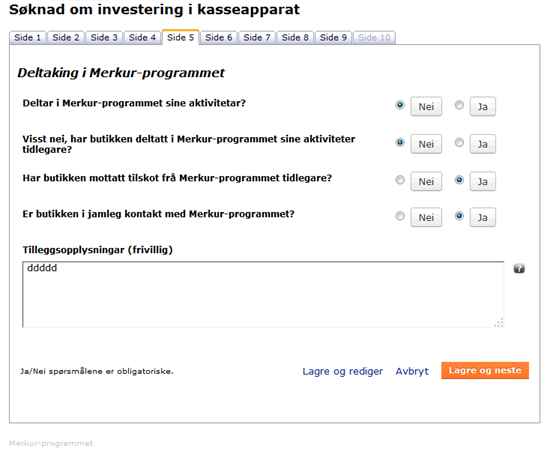Click the Avbryt link
Viewport: 556px width, 457px height.
(412, 371)
